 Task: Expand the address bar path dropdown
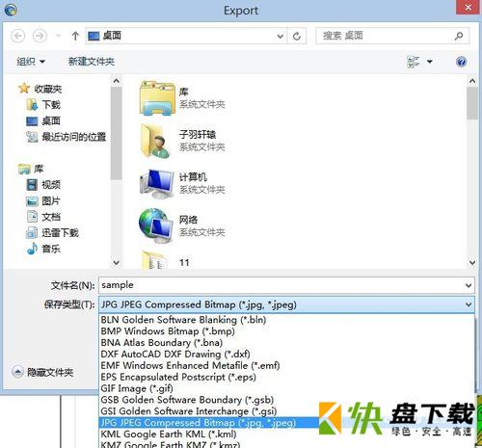pyautogui.click(x=281, y=36)
